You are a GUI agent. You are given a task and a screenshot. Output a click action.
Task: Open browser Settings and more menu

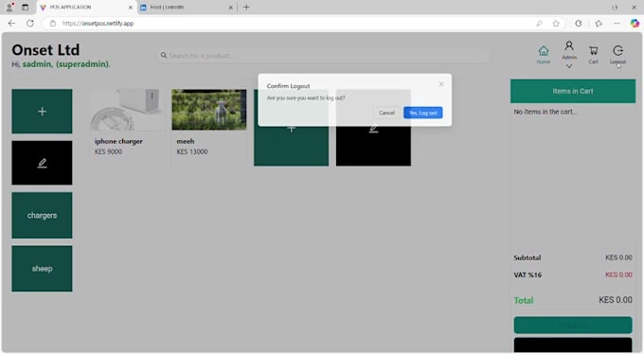tap(617, 24)
